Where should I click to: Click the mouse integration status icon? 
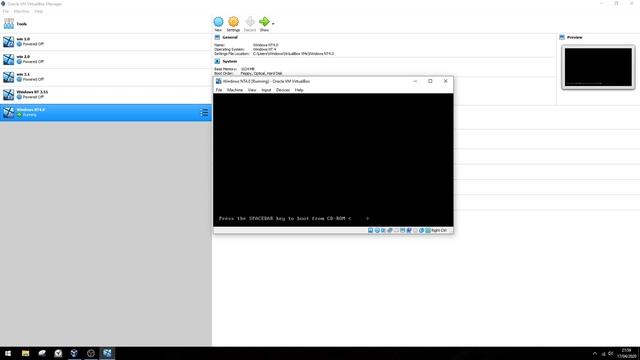(428, 231)
